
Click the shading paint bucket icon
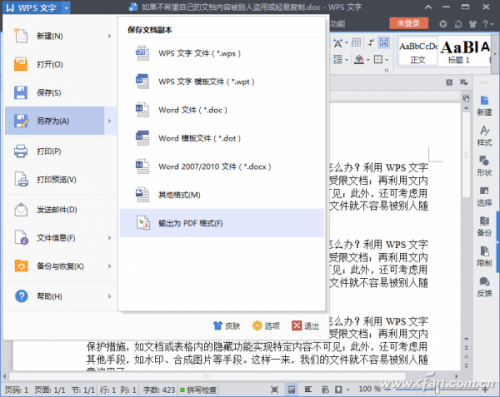[x=359, y=60]
